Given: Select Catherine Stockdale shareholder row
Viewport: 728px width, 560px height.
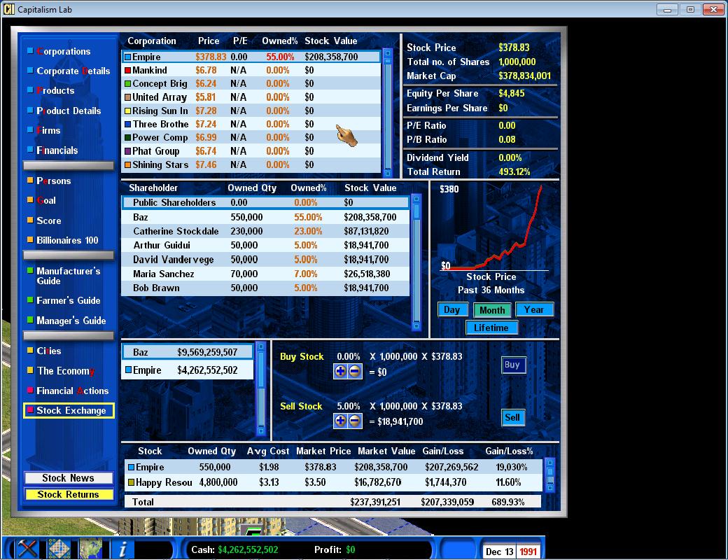Looking at the screenshot, I should tap(265, 231).
